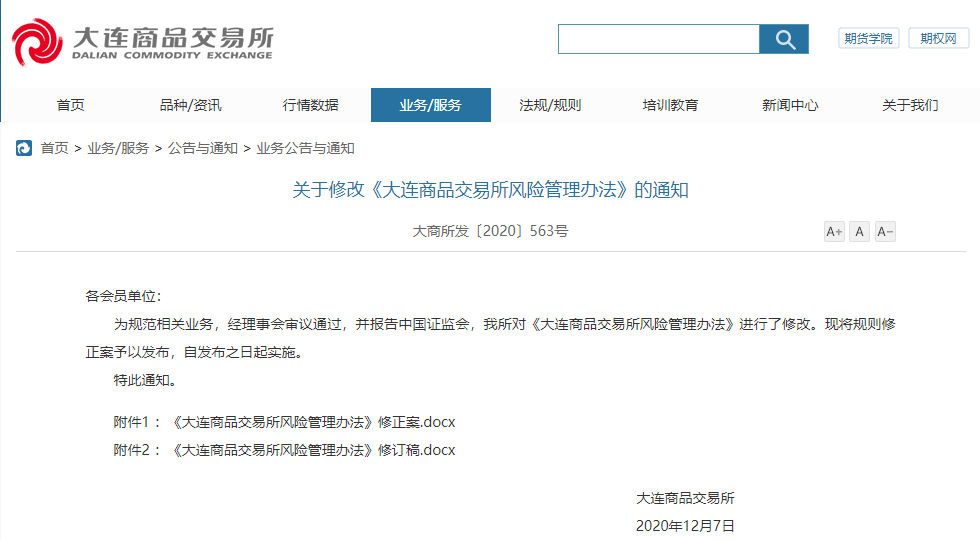Open the 期货学院 link
This screenshot has height=540, width=980.
click(x=868, y=39)
